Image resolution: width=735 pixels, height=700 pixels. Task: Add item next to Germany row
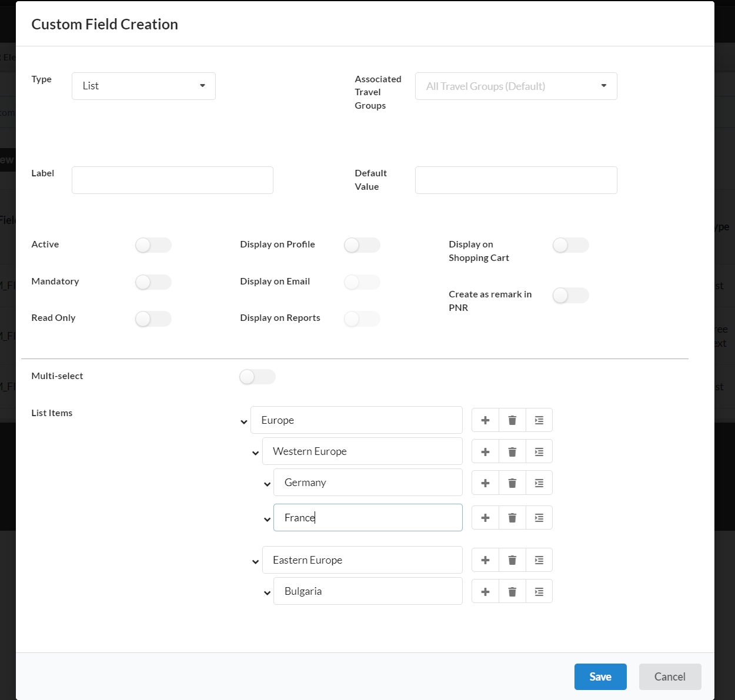tap(485, 483)
